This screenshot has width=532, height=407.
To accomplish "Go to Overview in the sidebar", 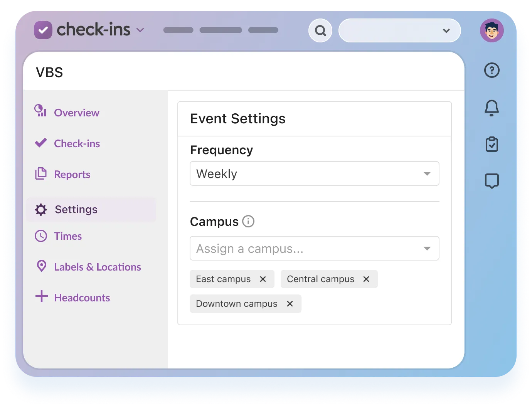I will point(76,113).
